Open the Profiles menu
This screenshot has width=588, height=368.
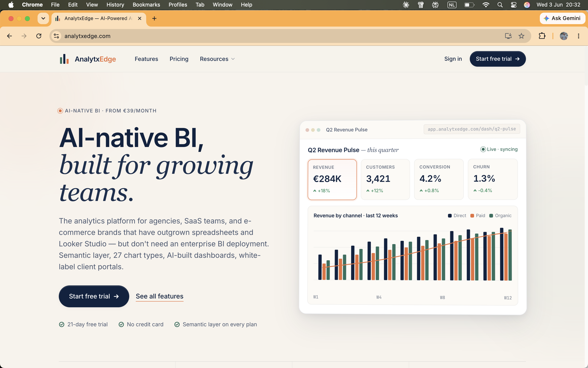pyautogui.click(x=178, y=5)
